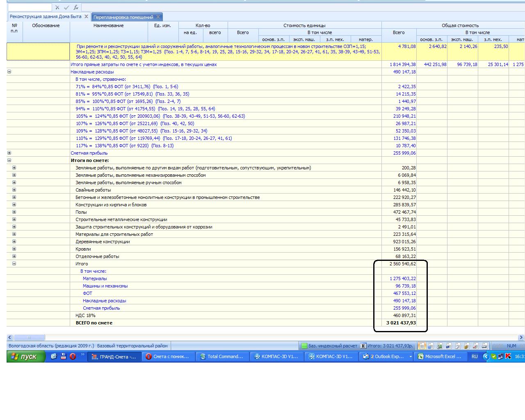Click the horizontal scrollbar right arrow
Screen dimensions: 525x420
pyautogui.click(x=521, y=338)
